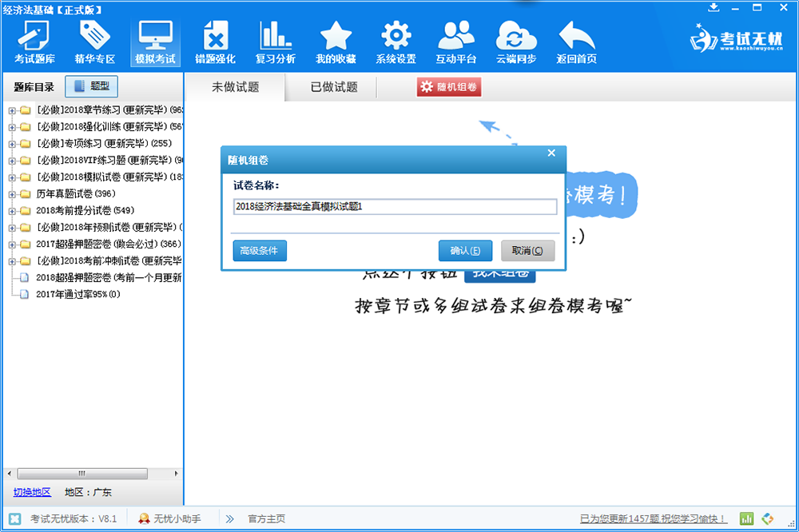The height and width of the screenshot is (532, 799).
Task: Click the 高级条件 button
Action: pos(259,251)
